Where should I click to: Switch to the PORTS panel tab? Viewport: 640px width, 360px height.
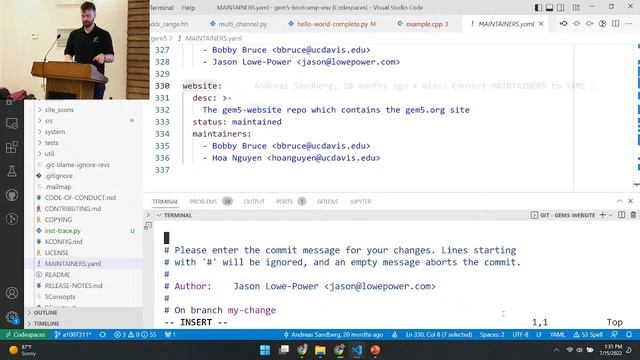pos(291,201)
